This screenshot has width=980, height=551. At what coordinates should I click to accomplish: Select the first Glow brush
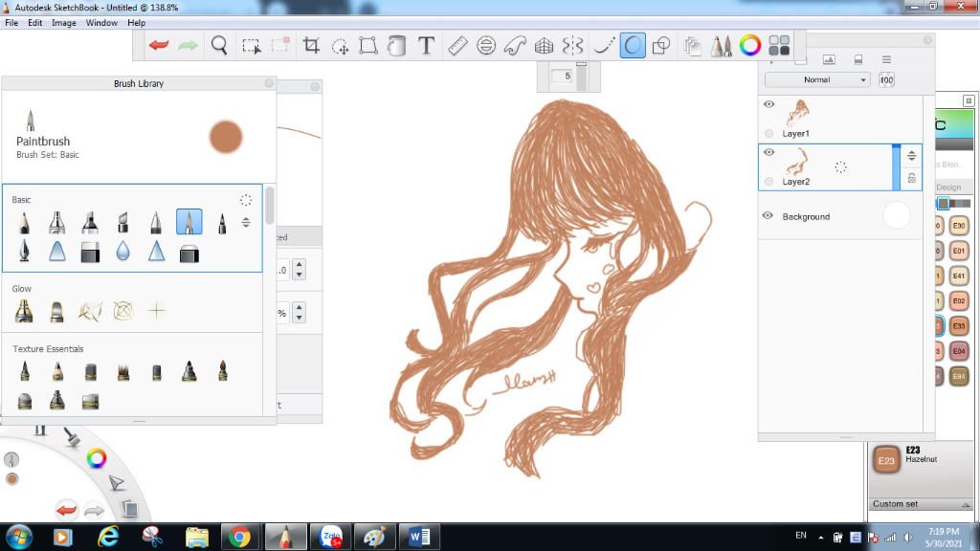24,311
